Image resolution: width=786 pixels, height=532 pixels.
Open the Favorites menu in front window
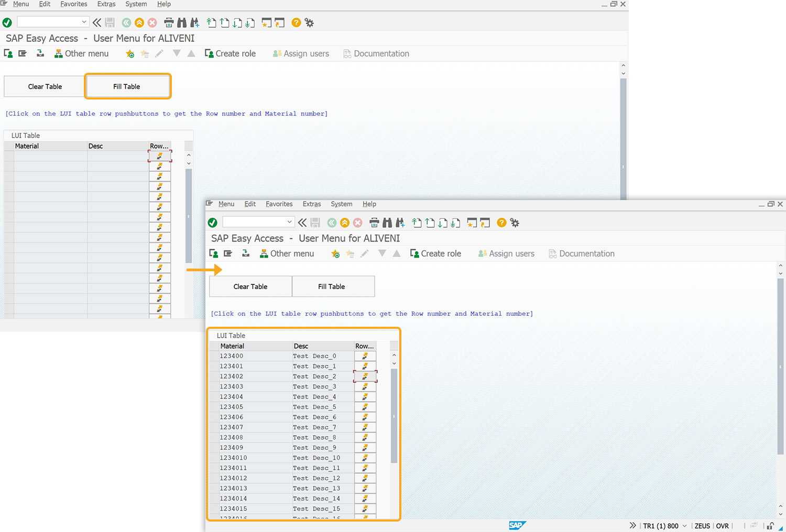(x=279, y=204)
